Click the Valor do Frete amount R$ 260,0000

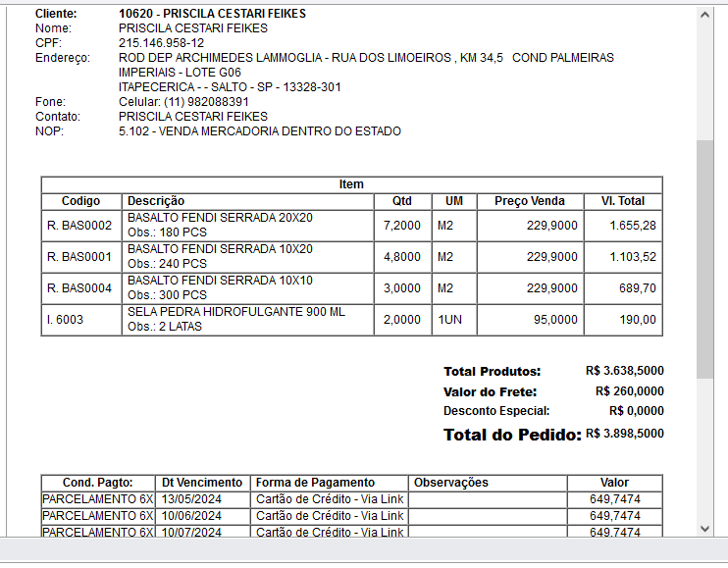click(629, 391)
